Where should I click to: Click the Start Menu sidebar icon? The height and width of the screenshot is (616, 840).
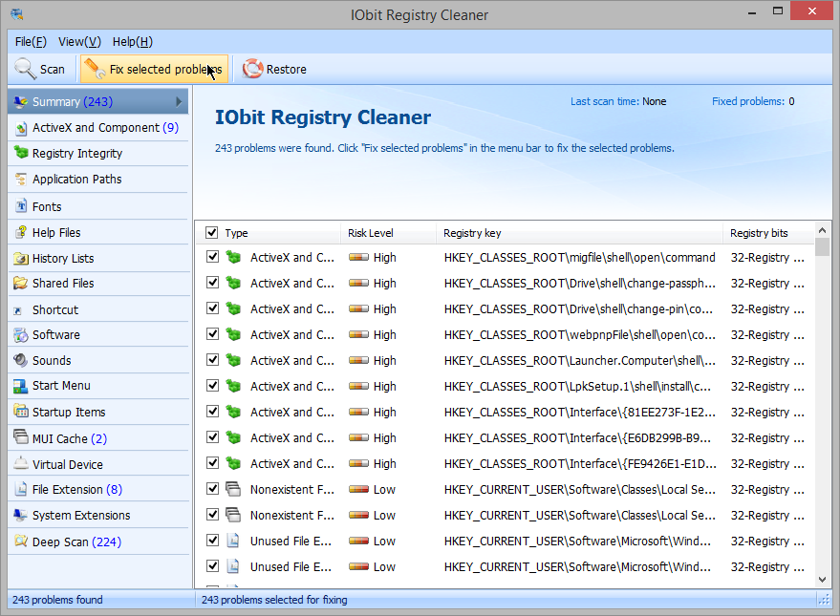click(21, 386)
